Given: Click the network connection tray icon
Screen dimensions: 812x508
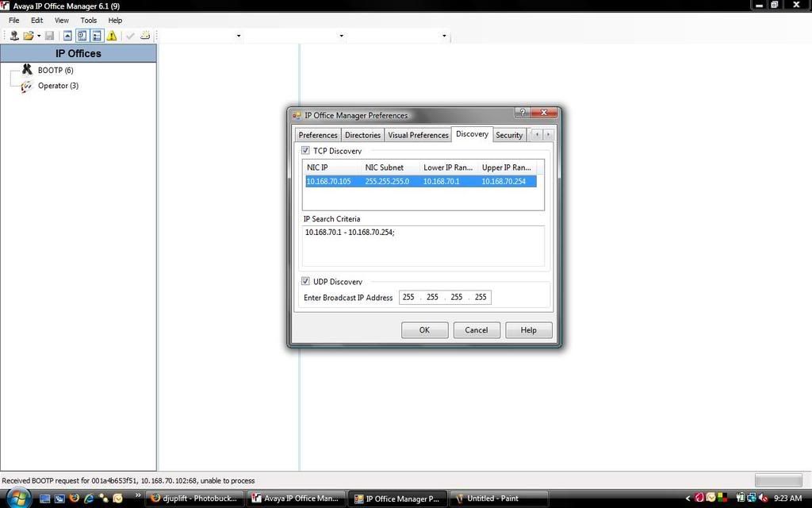Looking at the screenshot, I should 752,498.
